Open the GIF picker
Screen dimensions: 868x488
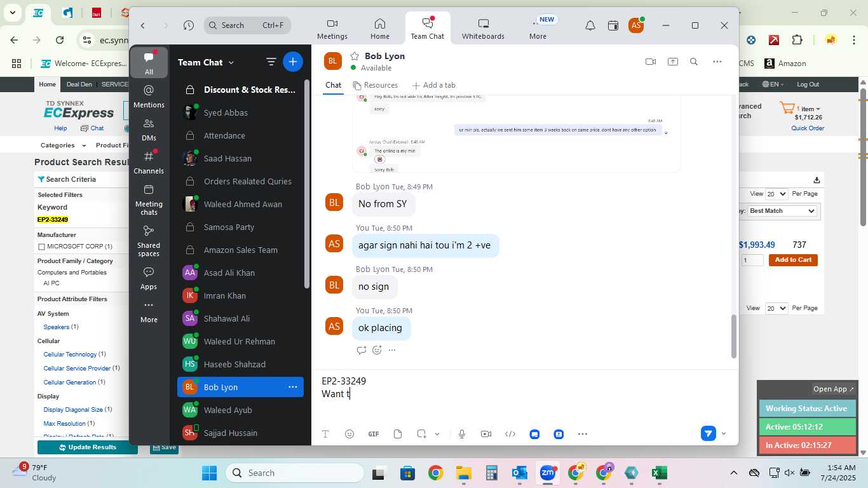[x=374, y=434]
